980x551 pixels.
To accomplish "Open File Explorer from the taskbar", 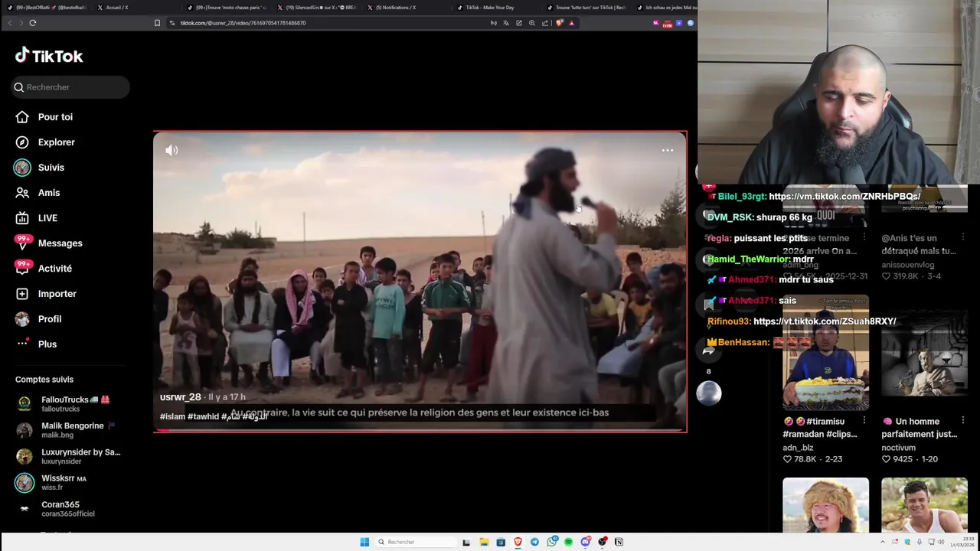I will click(x=484, y=542).
